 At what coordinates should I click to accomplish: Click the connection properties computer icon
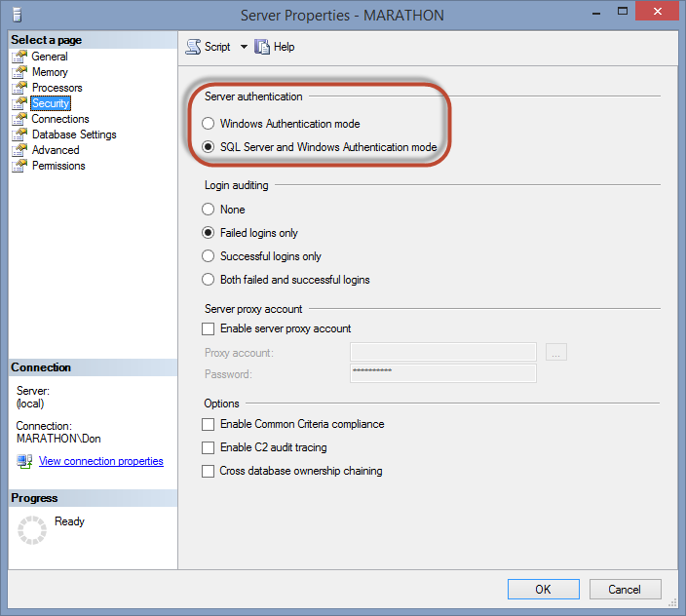pos(24,462)
